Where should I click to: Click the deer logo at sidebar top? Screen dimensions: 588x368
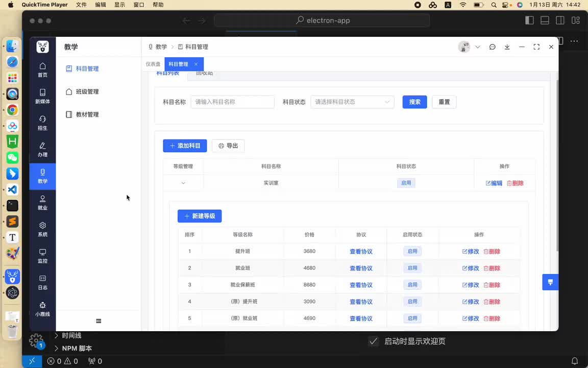(42, 47)
